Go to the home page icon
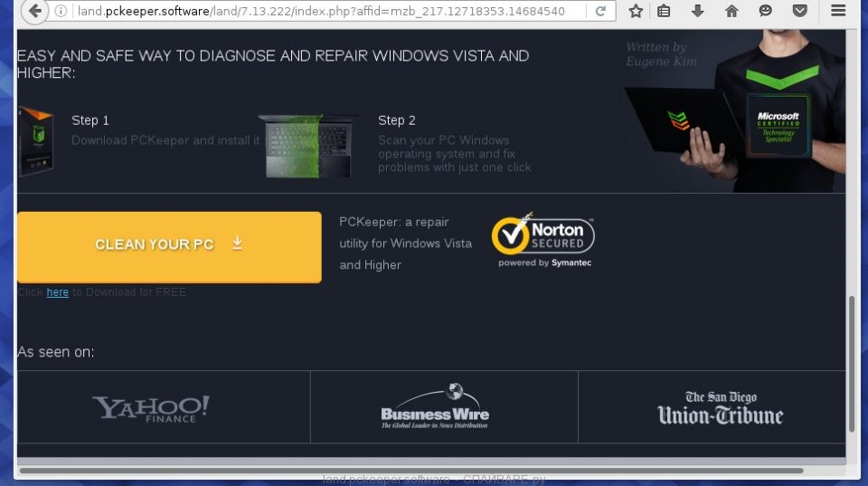Screen dimensions: 868x486 (x=731, y=12)
